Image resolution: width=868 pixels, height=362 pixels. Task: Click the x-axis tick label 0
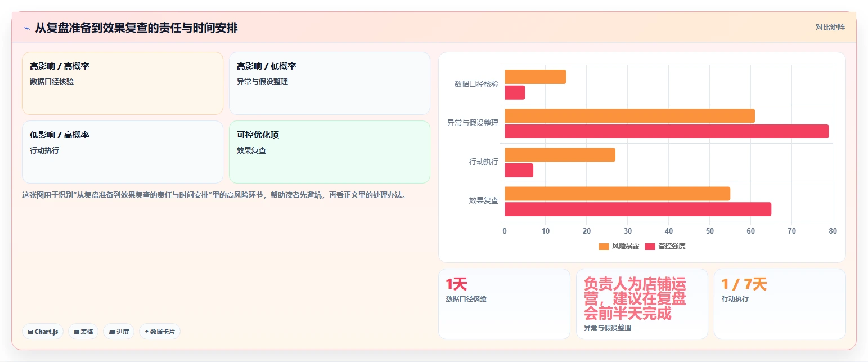pyautogui.click(x=505, y=231)
